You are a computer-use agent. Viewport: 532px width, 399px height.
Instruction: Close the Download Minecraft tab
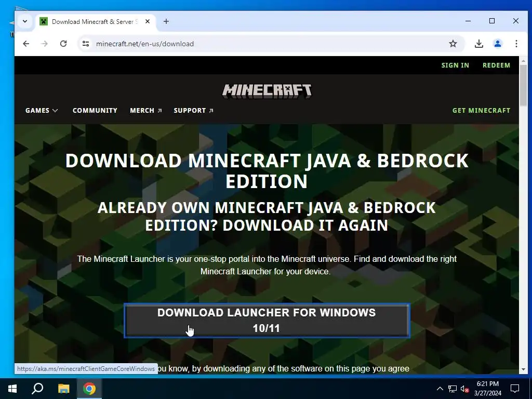[x=148, y=21]
